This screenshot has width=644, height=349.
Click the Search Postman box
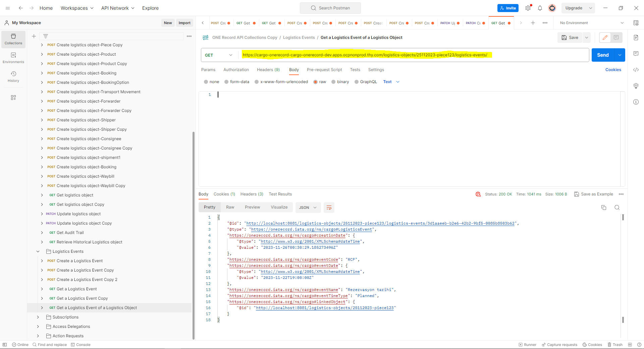(x=330, y=8)
